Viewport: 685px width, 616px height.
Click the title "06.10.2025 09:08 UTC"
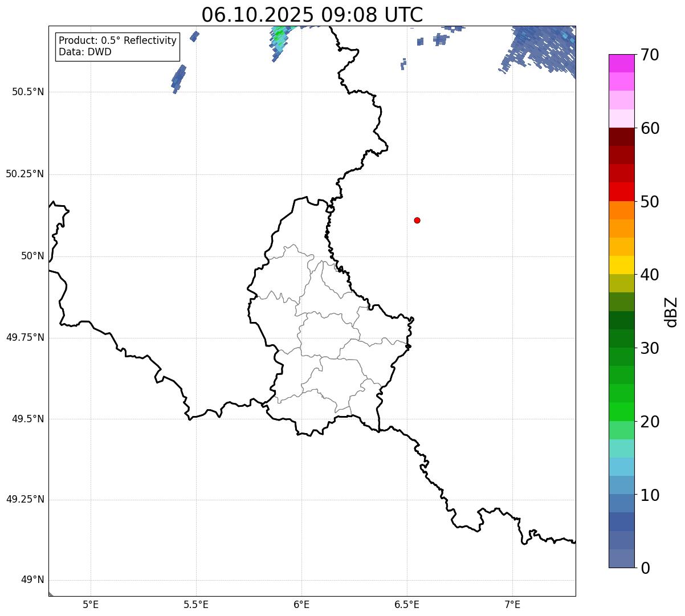click(312, 15)
